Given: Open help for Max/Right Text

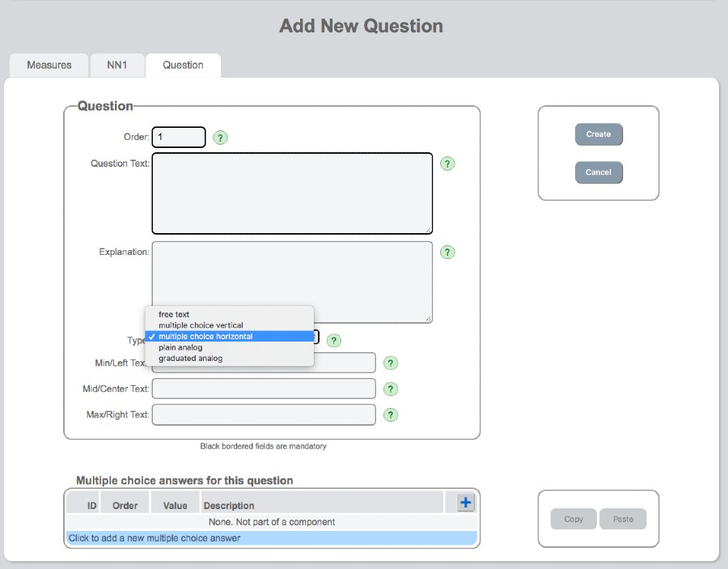Looking at the screenshot, I should 391,414.
